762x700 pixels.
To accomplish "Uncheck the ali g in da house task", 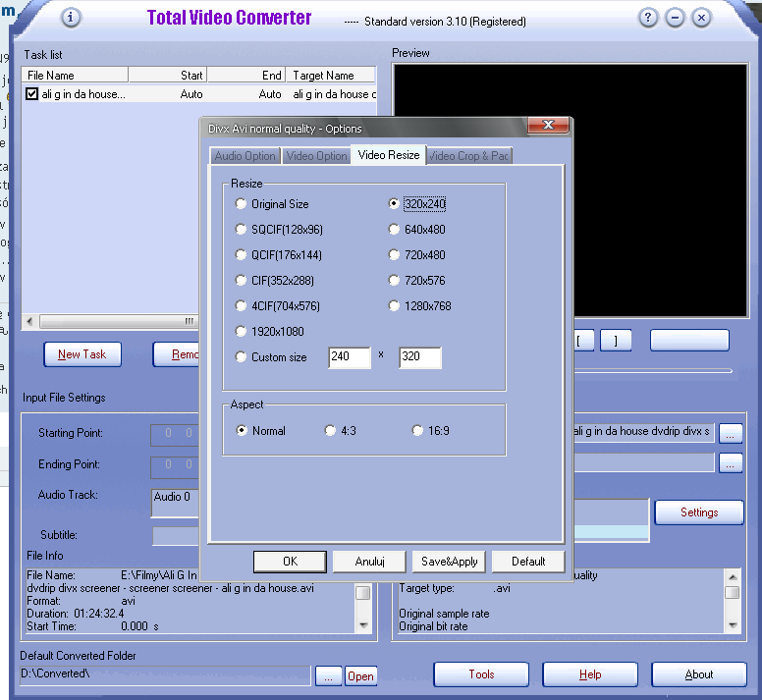I will [32, 94].
